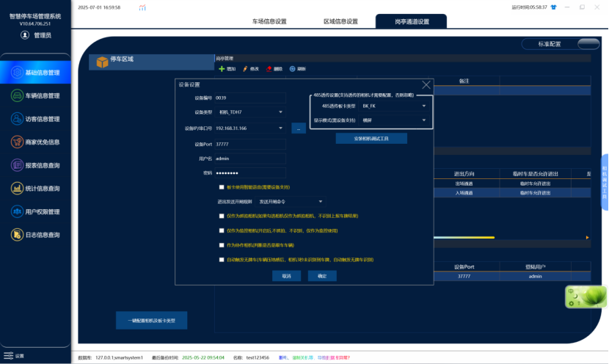609x364 pixels.
Task: Open 商家优免信息 in the sidebar
Action: coord(35,142)
